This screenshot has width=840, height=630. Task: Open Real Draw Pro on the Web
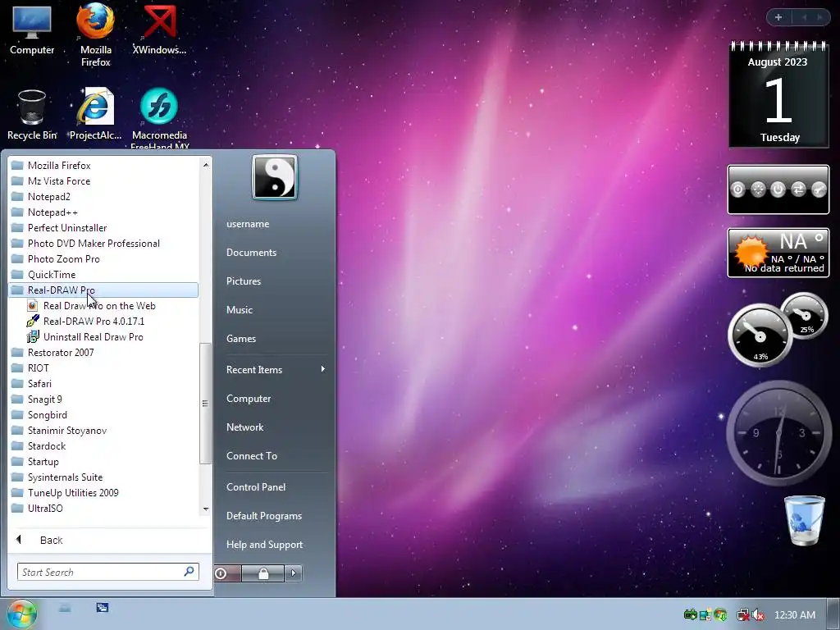(99, 305)
